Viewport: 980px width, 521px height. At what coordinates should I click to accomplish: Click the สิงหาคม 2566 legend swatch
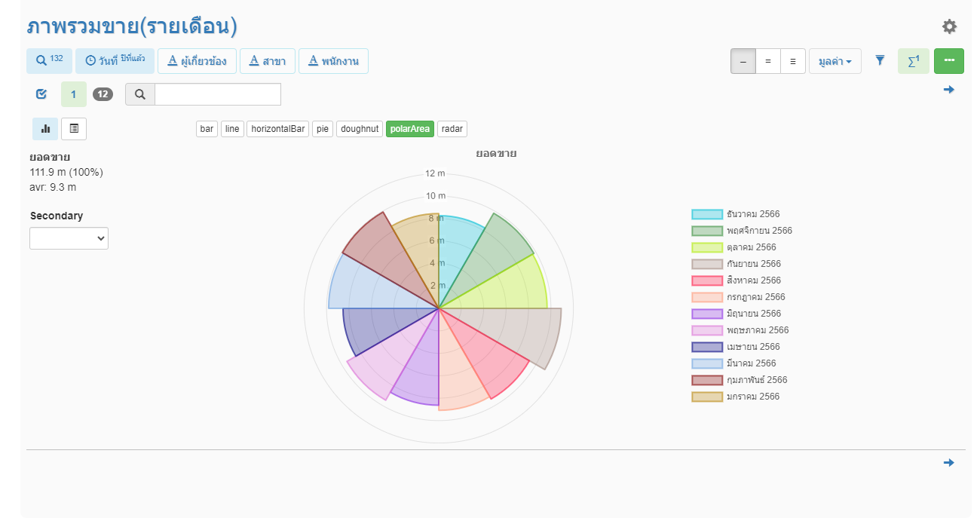707,280
